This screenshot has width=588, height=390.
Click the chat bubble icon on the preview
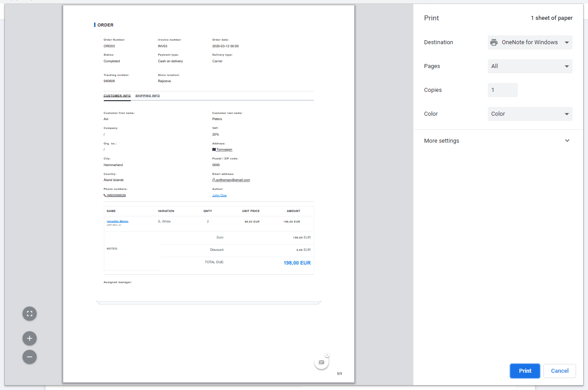click(322, 362)
